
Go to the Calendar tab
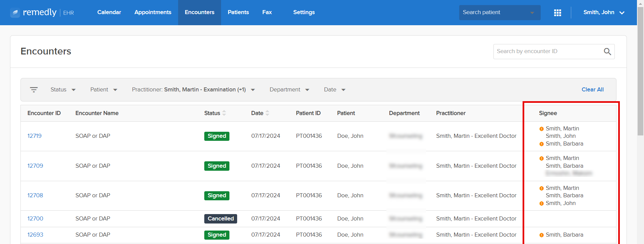[x=109, y=12]
